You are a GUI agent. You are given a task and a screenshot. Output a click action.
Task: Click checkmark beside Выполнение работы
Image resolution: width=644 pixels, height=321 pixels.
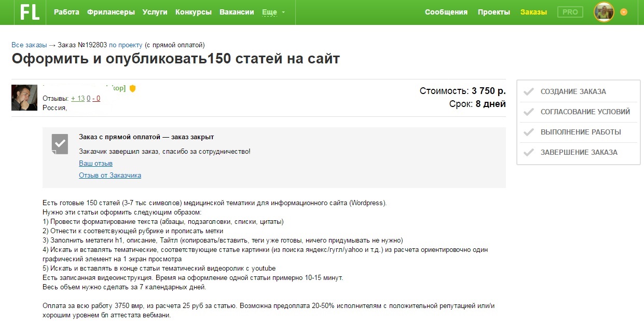point(529,132)
